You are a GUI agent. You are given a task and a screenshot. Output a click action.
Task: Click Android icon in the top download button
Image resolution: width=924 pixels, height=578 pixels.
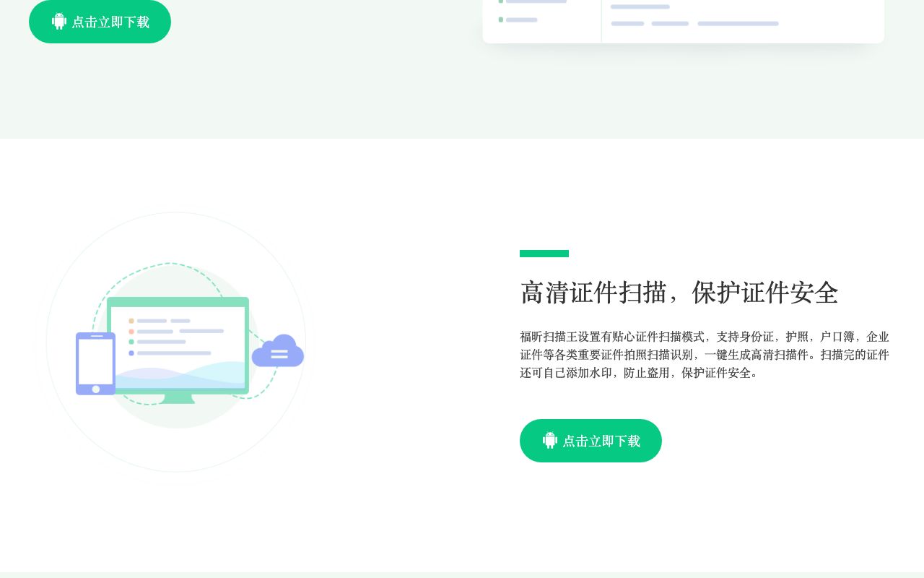coord(59,22)
